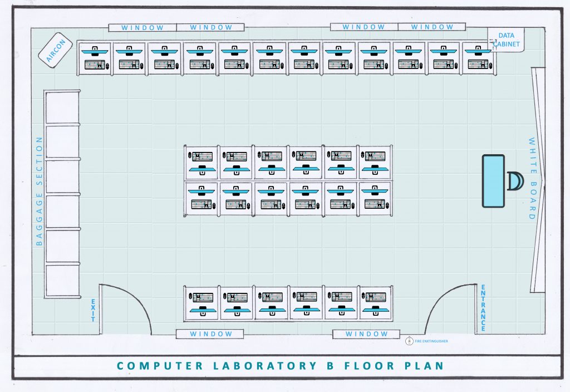Screen dimensions: 570x392
Task: Select the bottom WINDOW nearest the exit door
Action: (x=210, y=334)
